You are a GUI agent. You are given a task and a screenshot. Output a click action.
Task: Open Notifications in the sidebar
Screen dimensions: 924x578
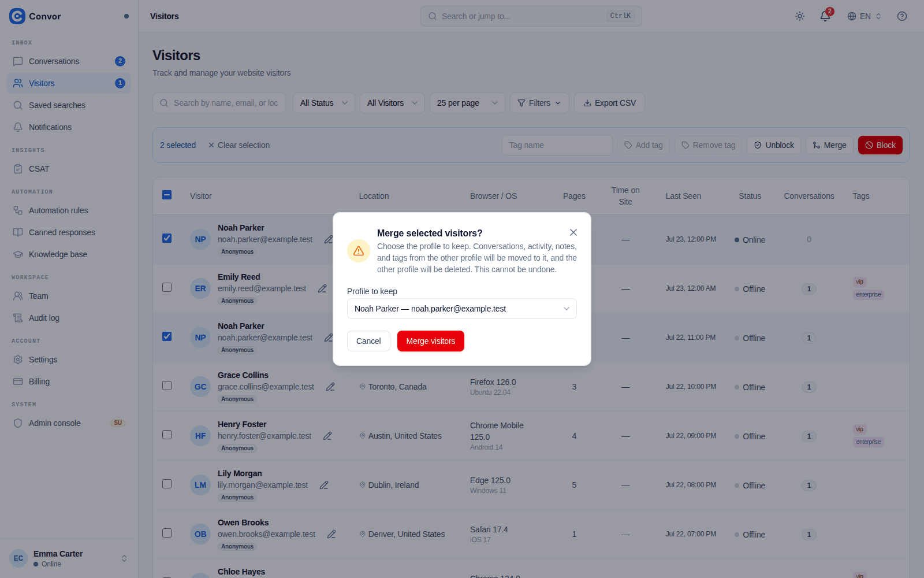click(x=69, y=127)
